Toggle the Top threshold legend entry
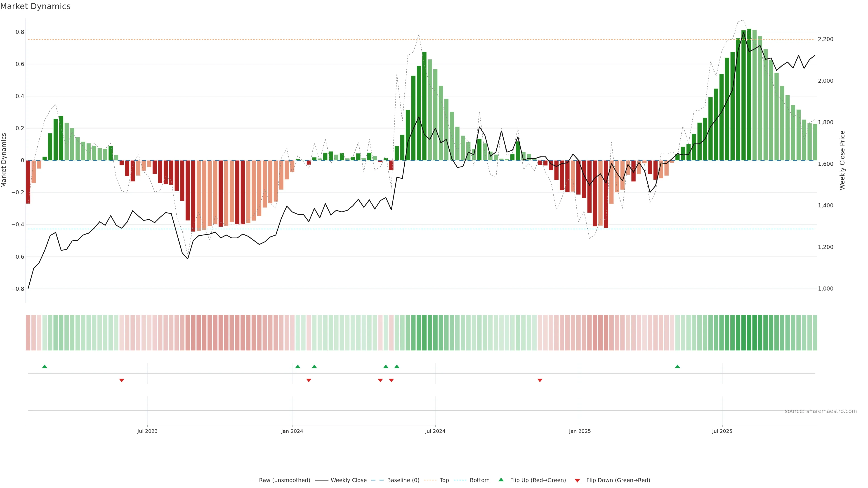 (444, 480)
